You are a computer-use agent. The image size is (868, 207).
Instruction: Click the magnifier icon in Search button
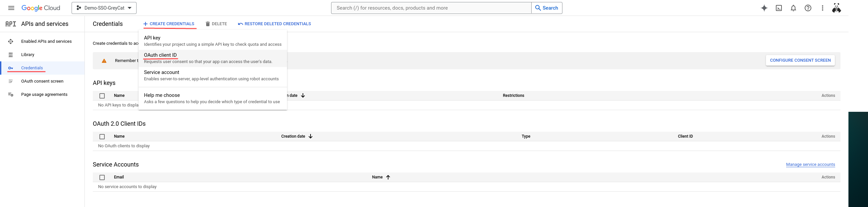click(x=538, y=8)
